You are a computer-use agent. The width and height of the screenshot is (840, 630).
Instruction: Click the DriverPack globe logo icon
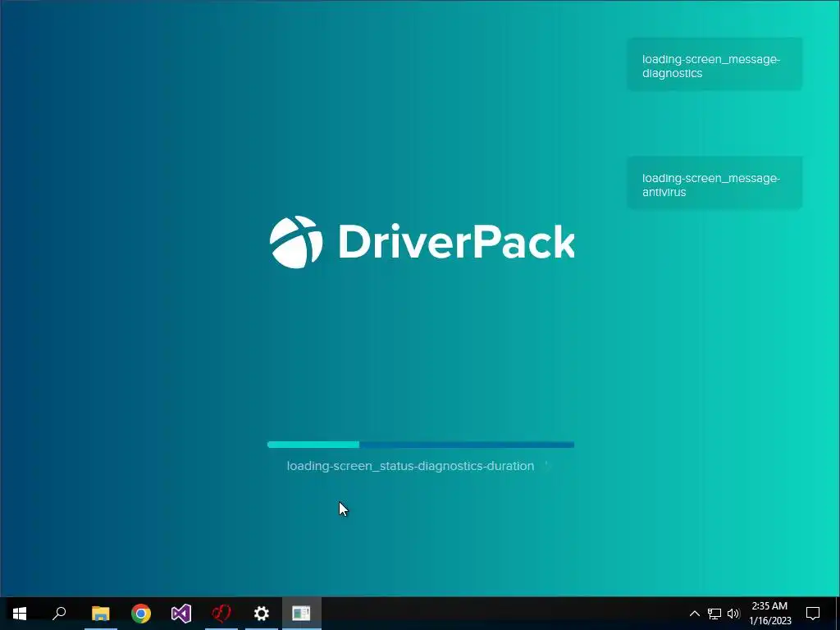(296, 242)
